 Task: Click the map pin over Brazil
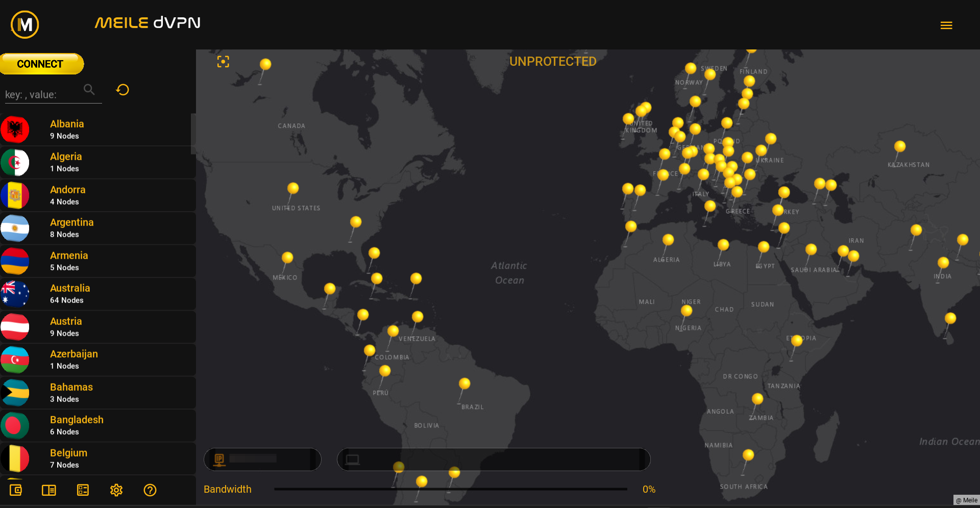464,384
